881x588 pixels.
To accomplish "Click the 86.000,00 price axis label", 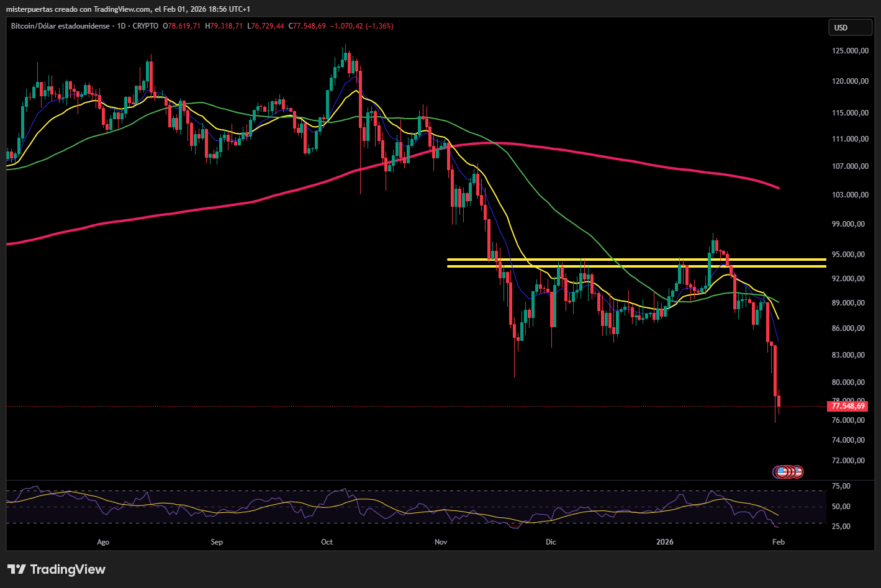I will click(849, 328).
